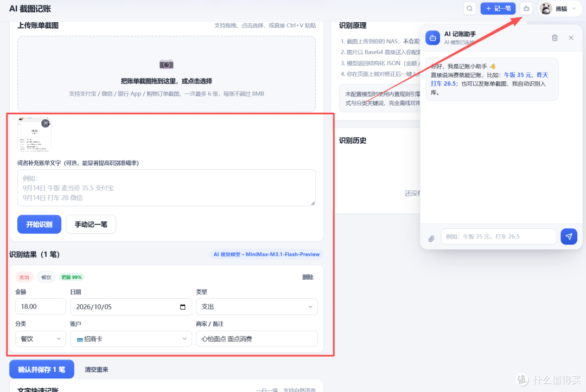Open the search icon in top bar
The height and width of the screenshot is (392, 586).
point(469,9)
